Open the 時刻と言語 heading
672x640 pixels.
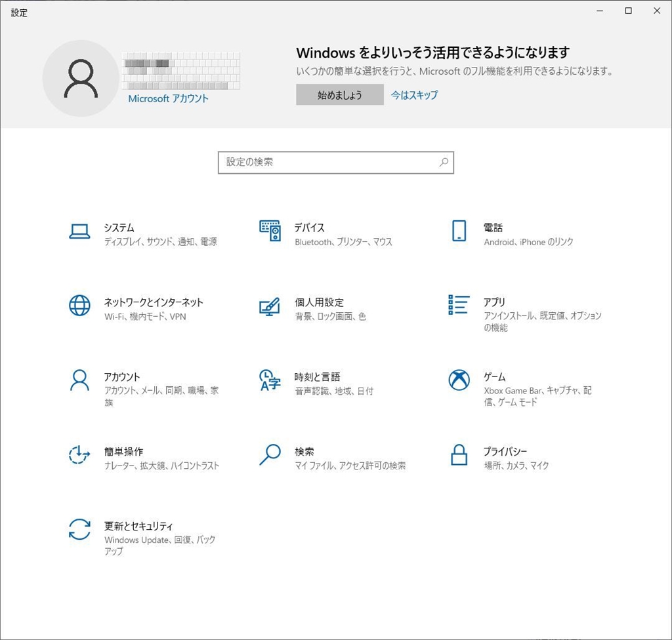pos(318,376)
